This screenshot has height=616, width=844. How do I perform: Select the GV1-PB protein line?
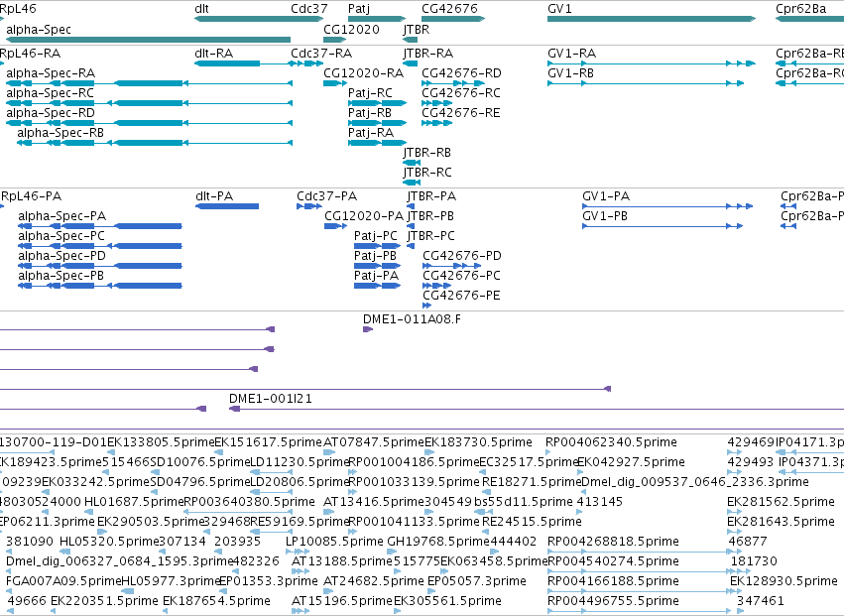(x=663, y=226)
